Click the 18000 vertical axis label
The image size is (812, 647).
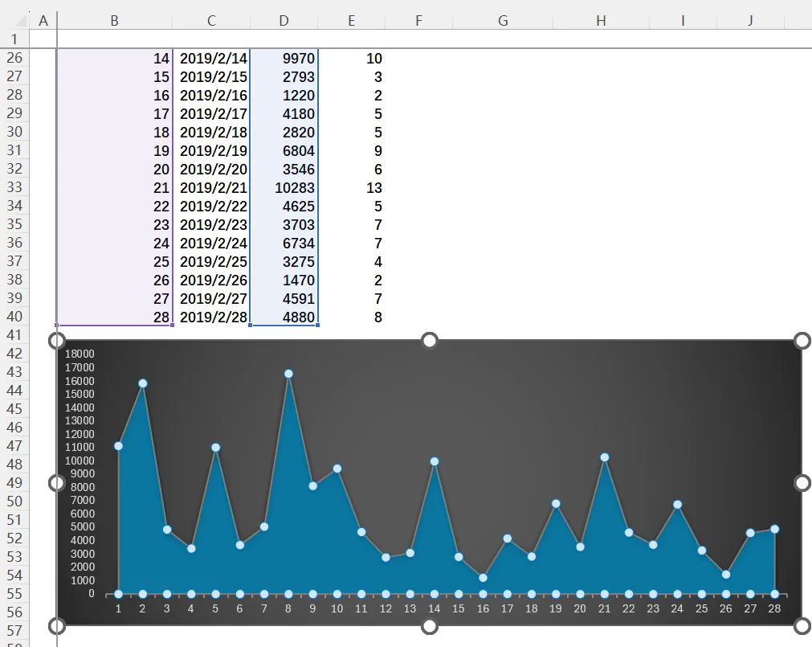coord(80,354)
